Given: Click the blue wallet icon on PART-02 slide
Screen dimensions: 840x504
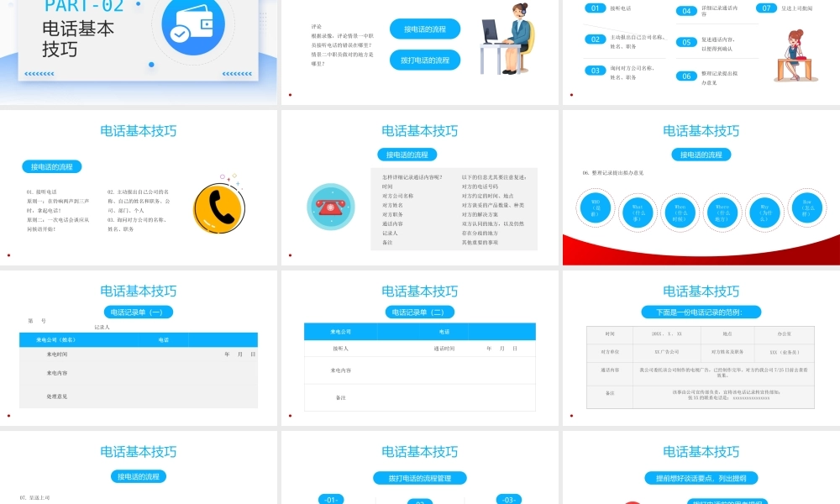Looking at the screenshot, I should [193, 24].
